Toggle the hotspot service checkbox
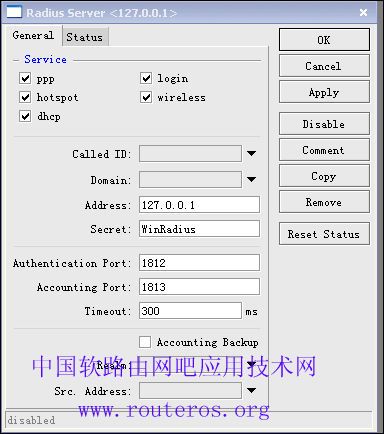The height and width of the screenshot is (434, 384). tap(25, 97)
